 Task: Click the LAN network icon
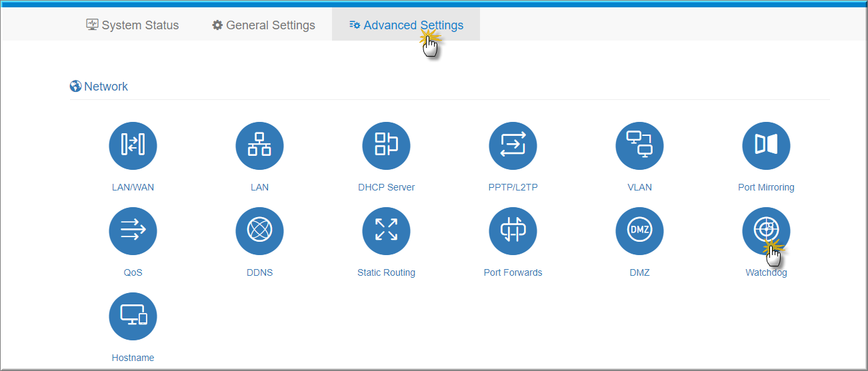pos(259,146)
